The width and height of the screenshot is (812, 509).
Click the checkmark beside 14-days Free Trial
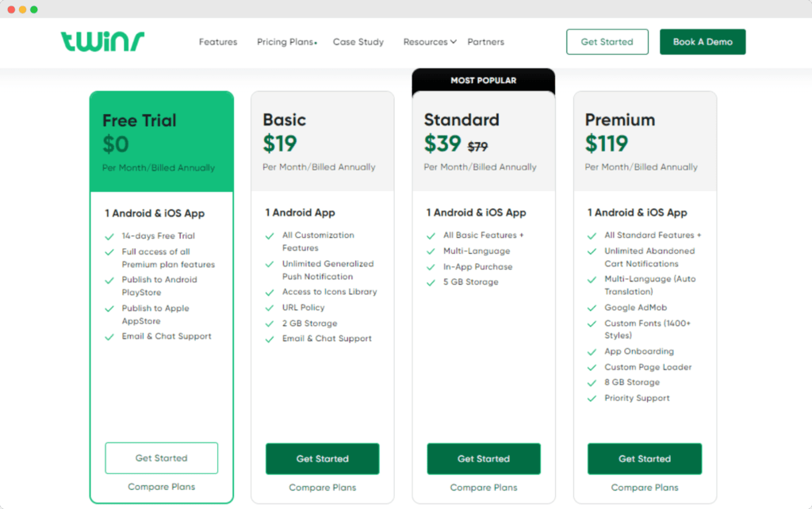point(109,236)
